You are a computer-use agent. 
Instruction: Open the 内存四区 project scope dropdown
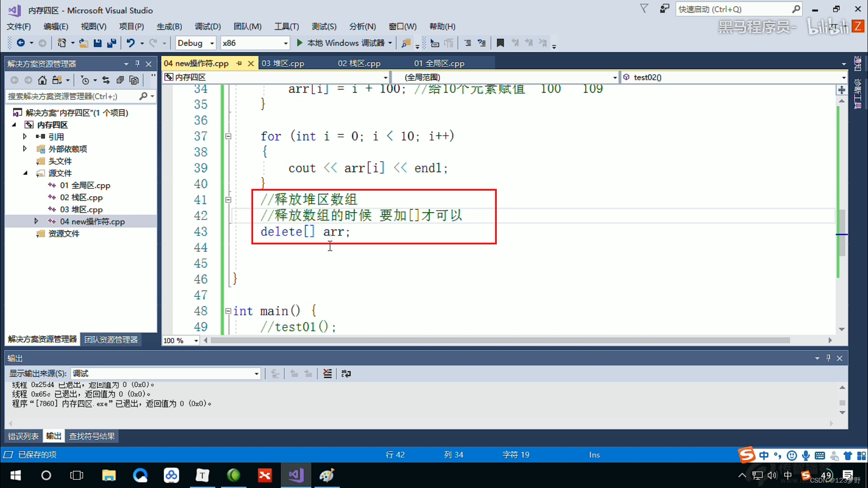[385, 77]
